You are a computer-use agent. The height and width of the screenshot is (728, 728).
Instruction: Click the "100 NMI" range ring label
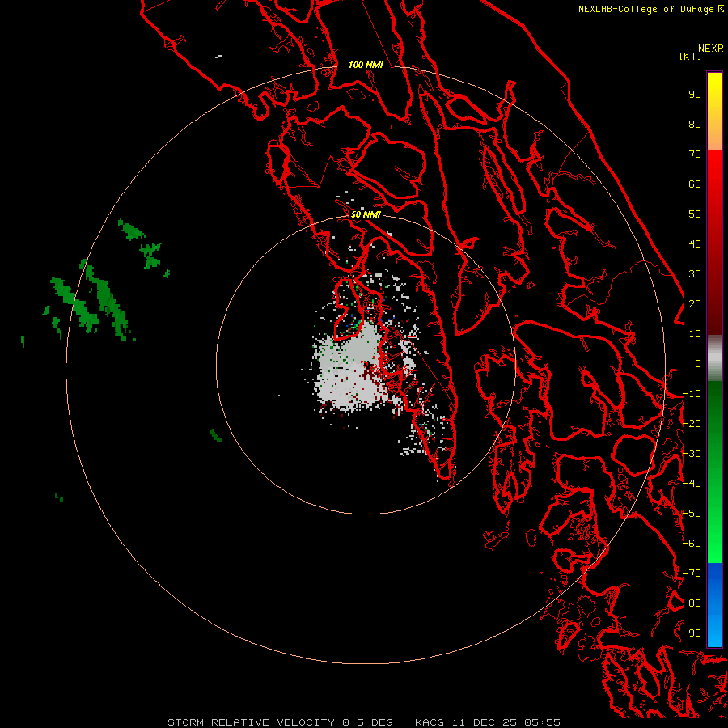pos(366,65)
